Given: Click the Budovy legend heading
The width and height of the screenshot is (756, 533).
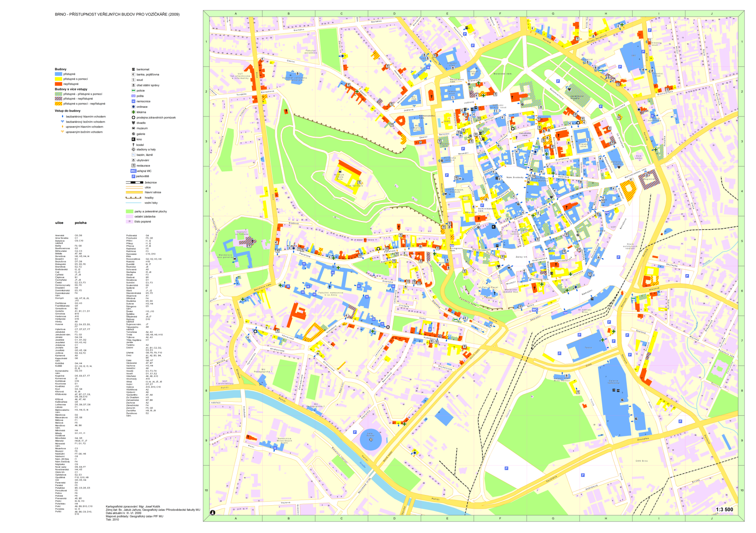Looking at the screenshot, I should [x=61, y=69].
